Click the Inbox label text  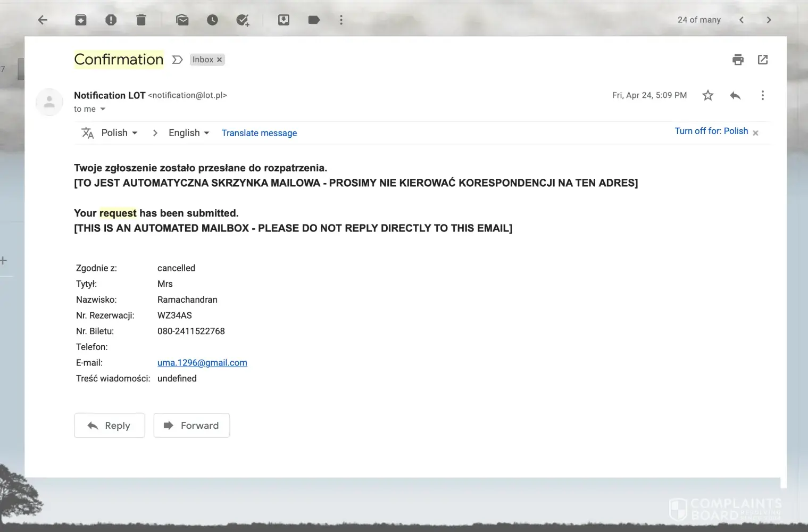click(203, 60)
